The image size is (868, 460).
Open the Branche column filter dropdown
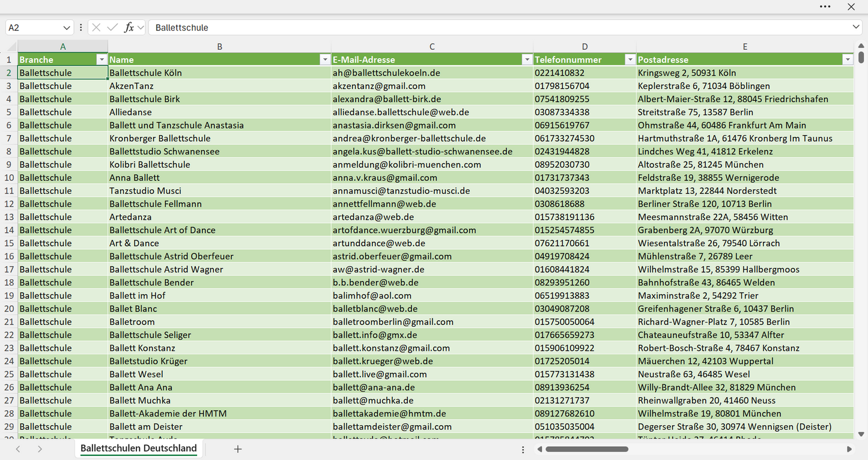click(x=101, y=59)
